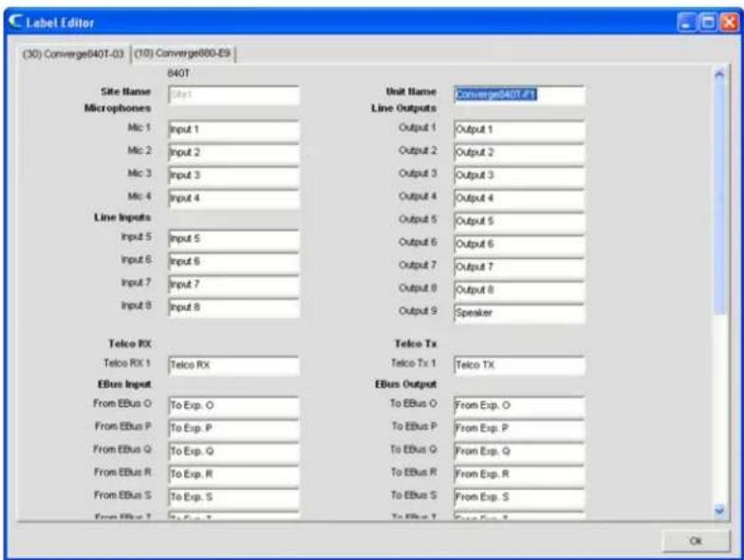Click the OK button
This screenshot has width=744, height=560.
click(x=696, y=541)
